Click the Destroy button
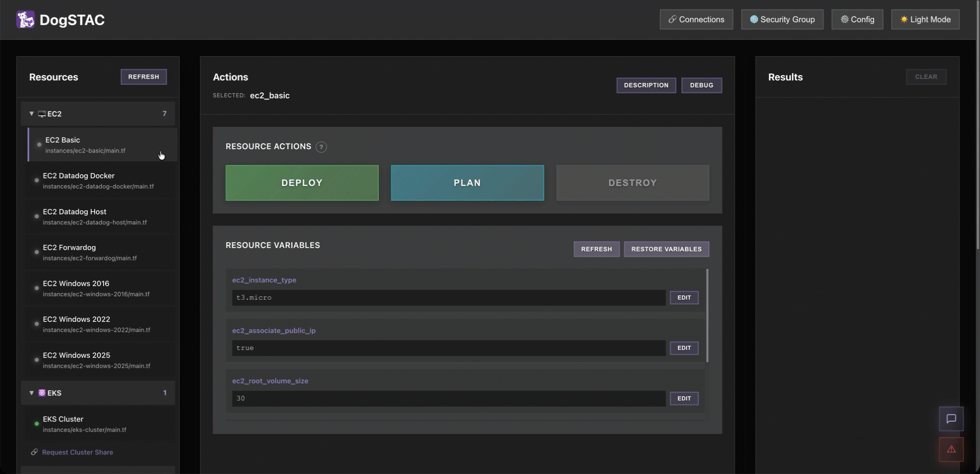The width and height of the screenshot is (980, 474). pos(633,183)
